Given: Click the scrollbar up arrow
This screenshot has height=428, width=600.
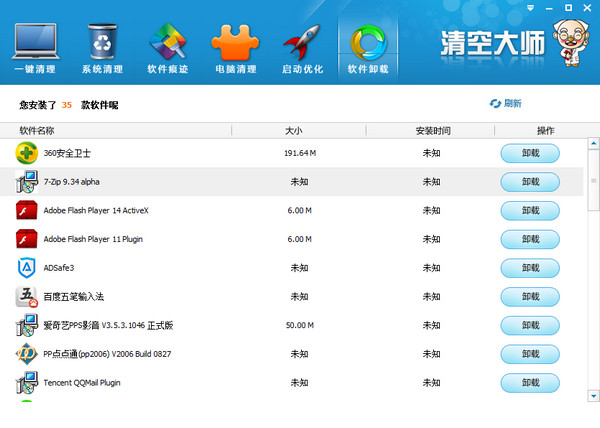Looking at the screenshot, I should (x=593, y=143).
